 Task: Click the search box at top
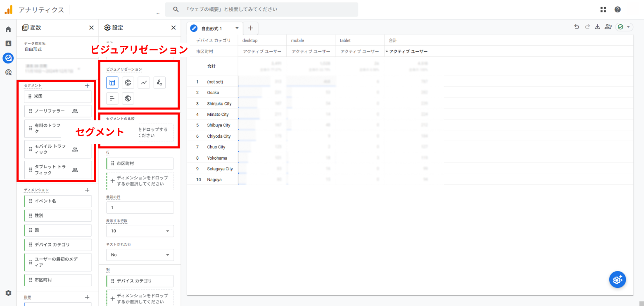(261, 9)
